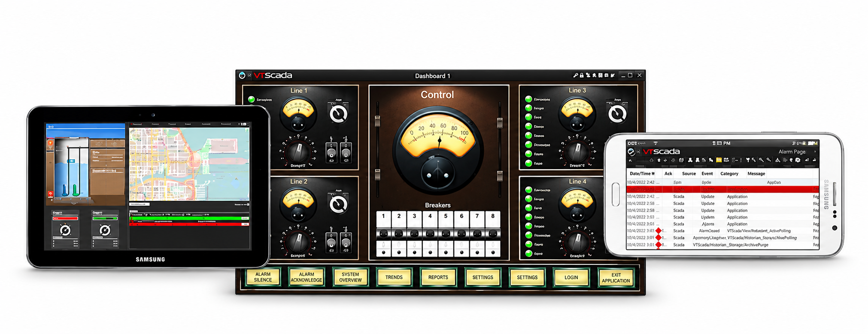This screenshot has height=334, width=868.
Task: Open the city map view on the tablet
Action: pos(189,164)
